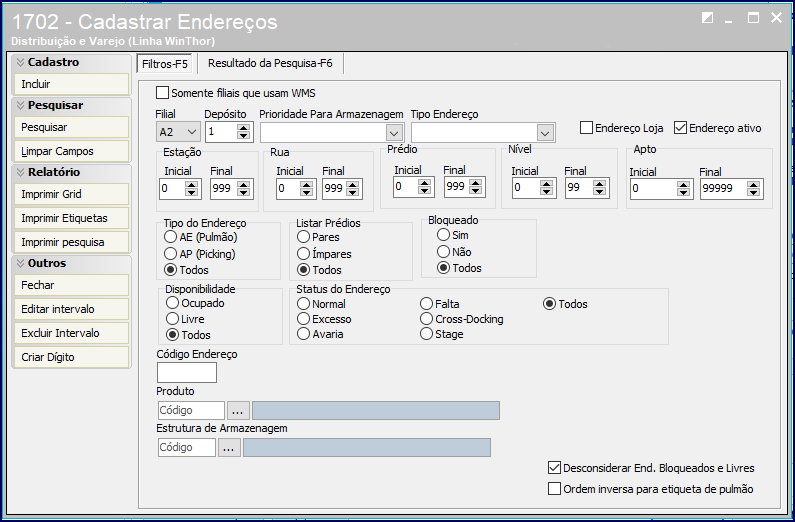The image size is (795, 522).
Task: Click Imprimir Etiquetas button
Action: coord(71,218)
